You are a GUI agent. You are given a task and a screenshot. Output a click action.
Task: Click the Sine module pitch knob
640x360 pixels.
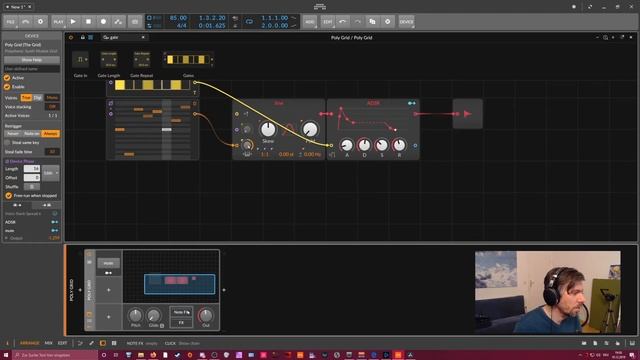pyautogui.click(x=247, y=145)
